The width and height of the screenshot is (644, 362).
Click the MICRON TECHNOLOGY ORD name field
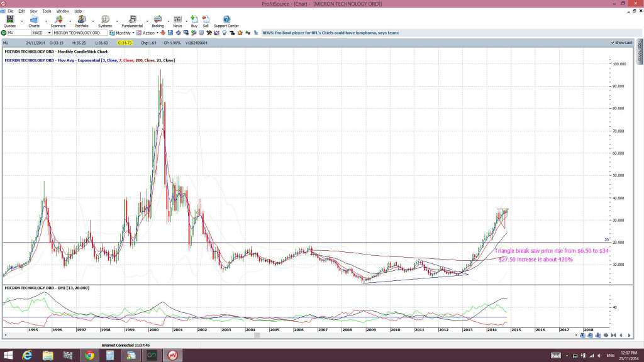pos(80,33)
